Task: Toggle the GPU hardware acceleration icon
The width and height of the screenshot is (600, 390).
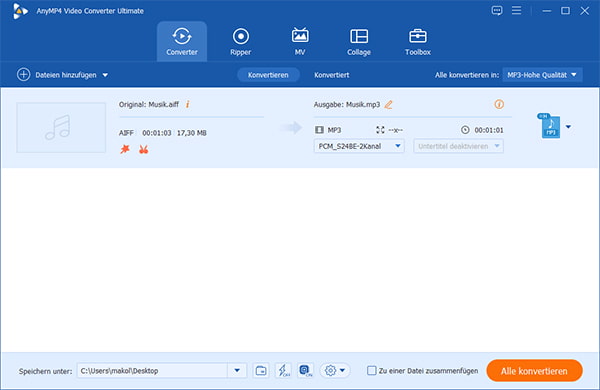Action: tap(305, 370)
